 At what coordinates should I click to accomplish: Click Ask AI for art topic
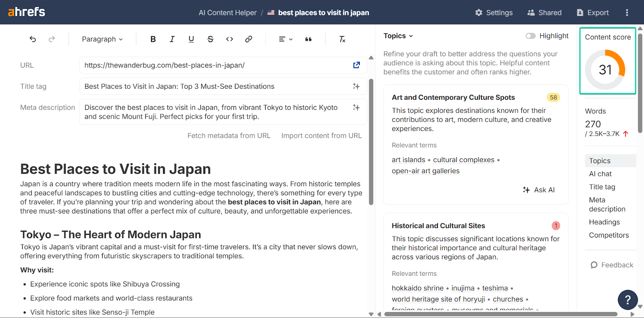click(x=539, y=190)
